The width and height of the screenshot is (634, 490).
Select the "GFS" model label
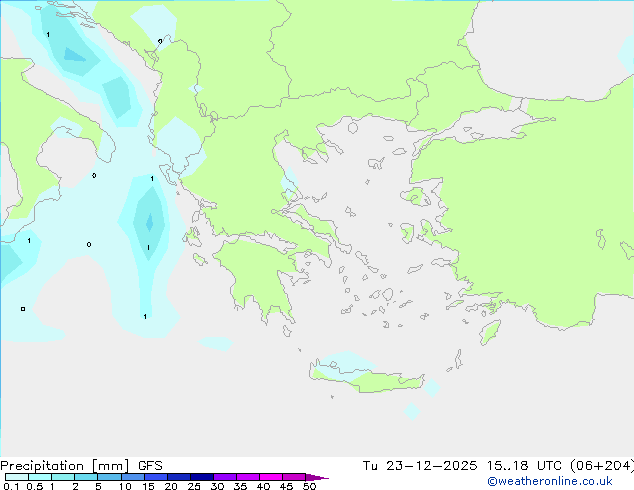pos(150,466)
